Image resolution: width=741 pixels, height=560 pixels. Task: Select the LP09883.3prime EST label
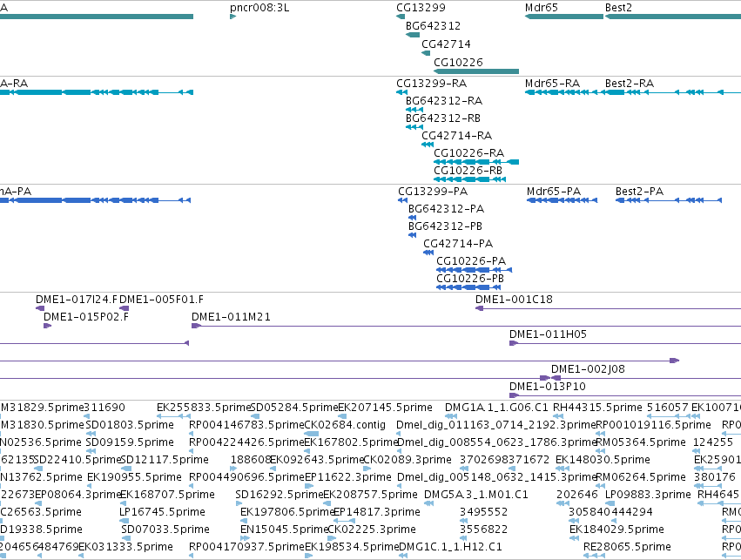[x=649, y=496]
